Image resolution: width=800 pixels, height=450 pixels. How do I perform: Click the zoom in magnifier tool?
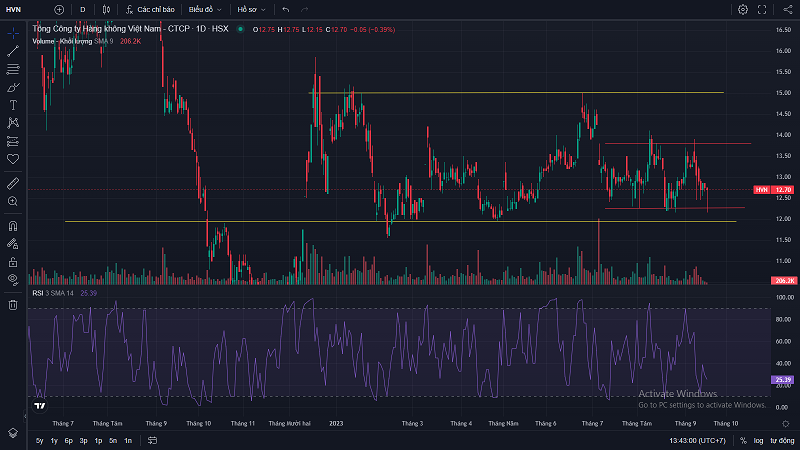[x=13, y=201]
